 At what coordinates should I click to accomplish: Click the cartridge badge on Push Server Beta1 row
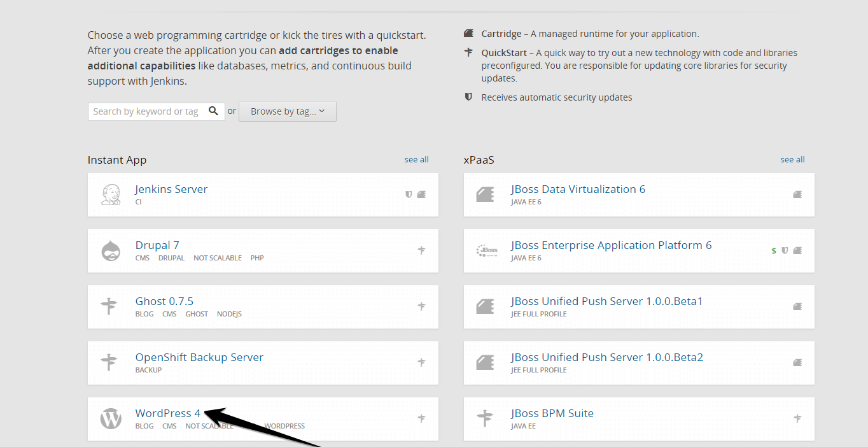(x=797, y=306)
